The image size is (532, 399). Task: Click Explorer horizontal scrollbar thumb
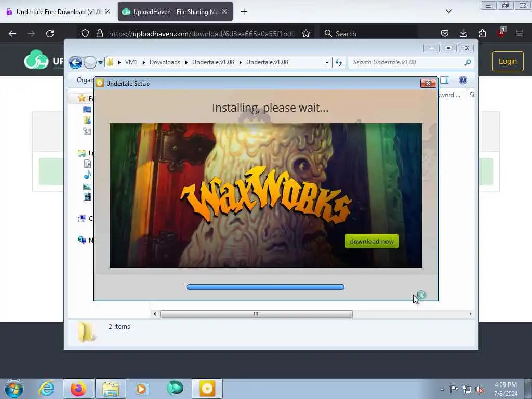[x=256, y=314]
